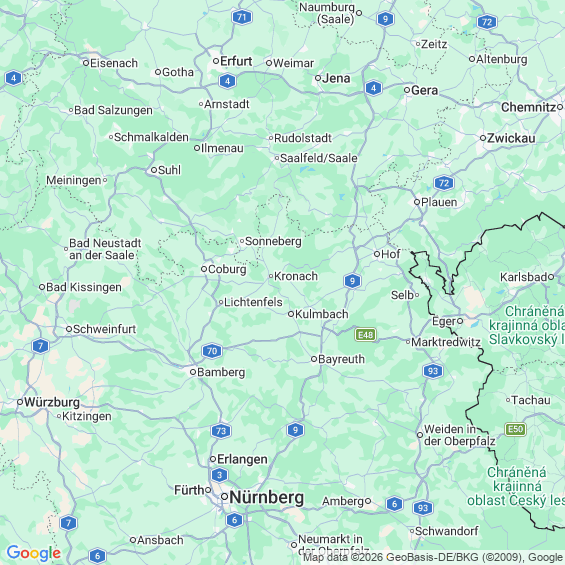Click the Google logo
This screenshot has height=565, width=565.
(x=34, y=553)
